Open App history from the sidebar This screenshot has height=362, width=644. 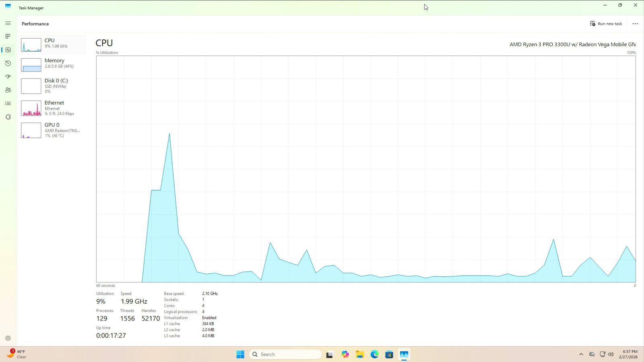tap(8, 64)
